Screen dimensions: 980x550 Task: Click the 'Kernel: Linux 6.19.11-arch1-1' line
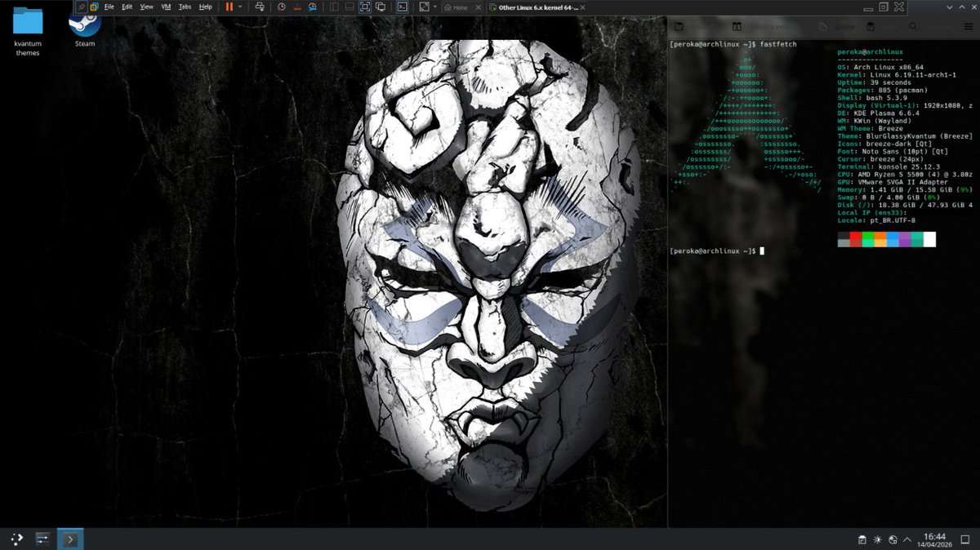point(897,74)
